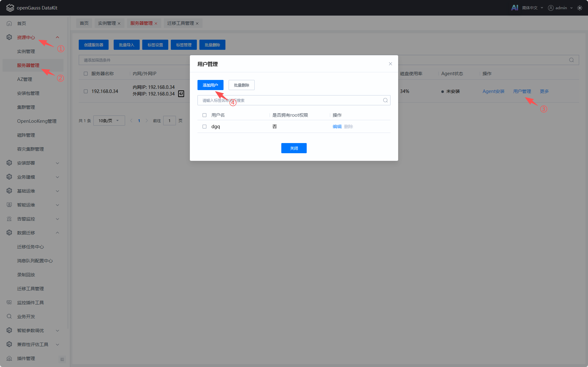The height and width of the screenshot is (367, 588).
Task: Open 迁移任务中心 in the sidebar
Action: point(30,247)
